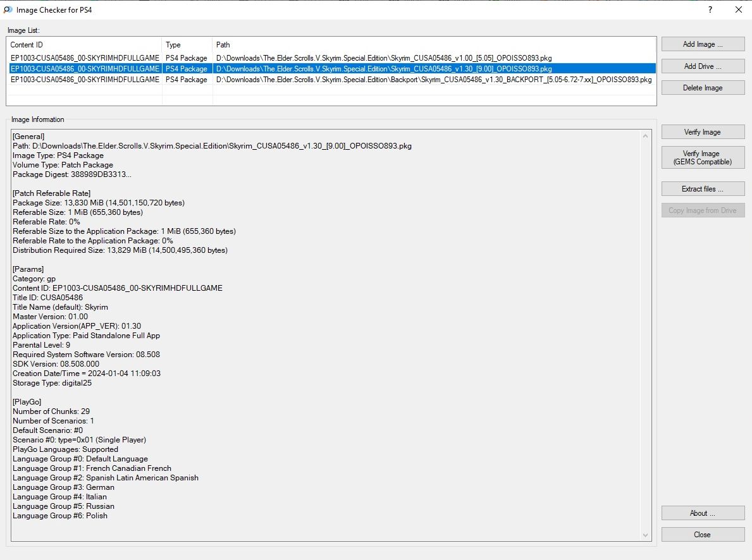Click the [PlayGo] section heading
Viewport: 752px width, 560px height.
27,402
